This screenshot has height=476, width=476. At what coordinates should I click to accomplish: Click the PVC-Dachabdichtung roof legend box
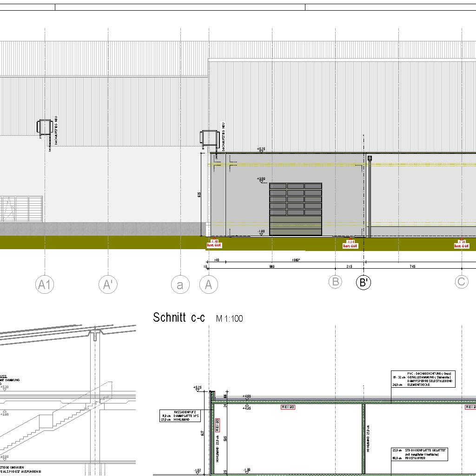(x=423, y=379)
